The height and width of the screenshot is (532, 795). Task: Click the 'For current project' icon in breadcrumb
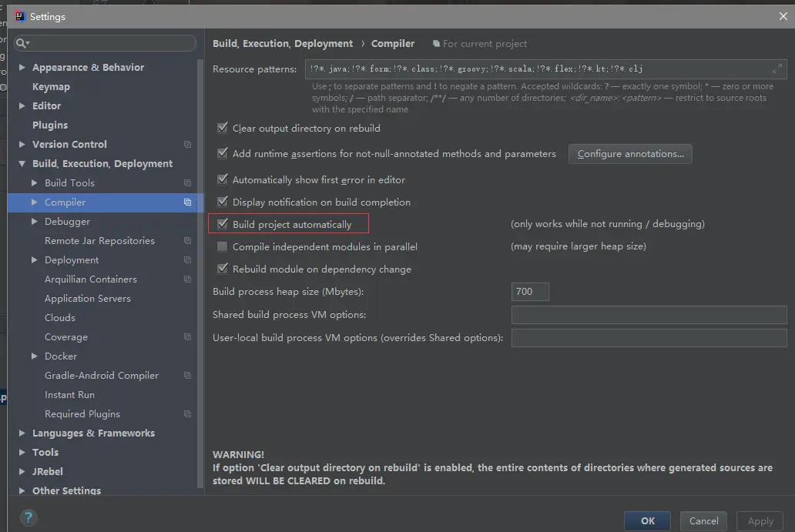[x=436, y=44]
